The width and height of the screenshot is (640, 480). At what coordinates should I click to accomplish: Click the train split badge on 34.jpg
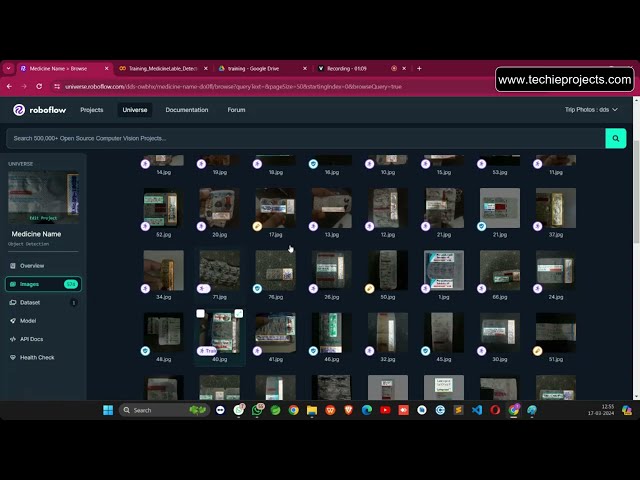point(145,289)
